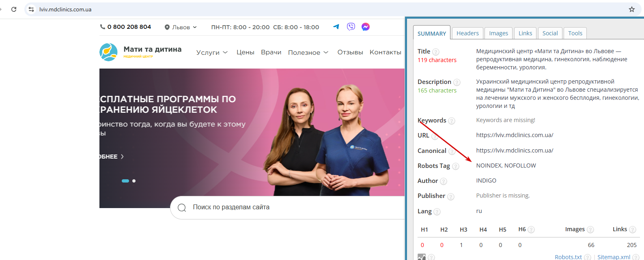Click the images count 66
644x260 pixels.
point(591,245)
